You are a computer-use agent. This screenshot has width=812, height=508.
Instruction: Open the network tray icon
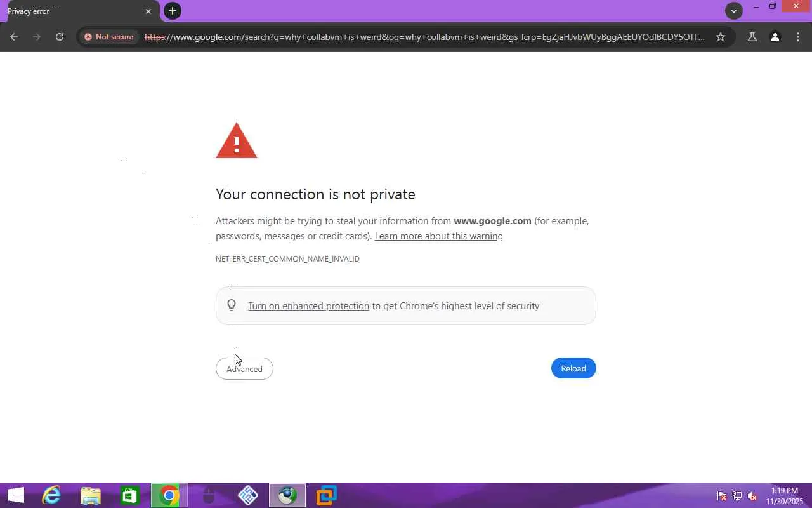click(x=737, y=496)
